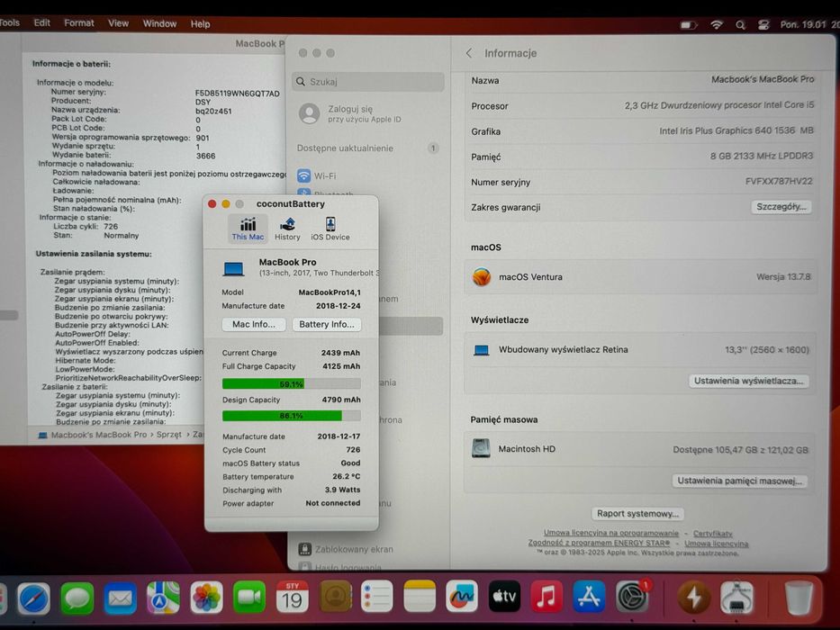Open Contacts from the Dock

coord(335,596)
